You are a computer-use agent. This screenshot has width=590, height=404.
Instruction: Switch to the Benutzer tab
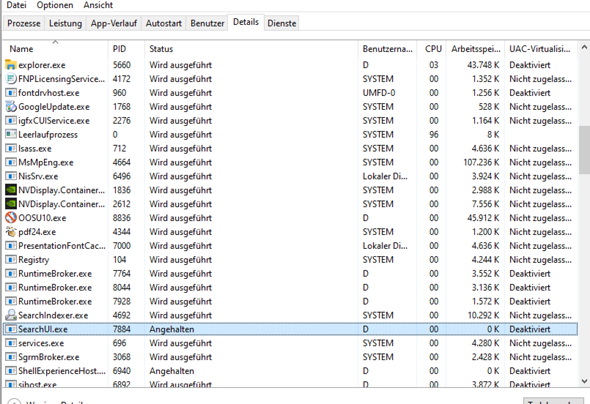(207, 23)
